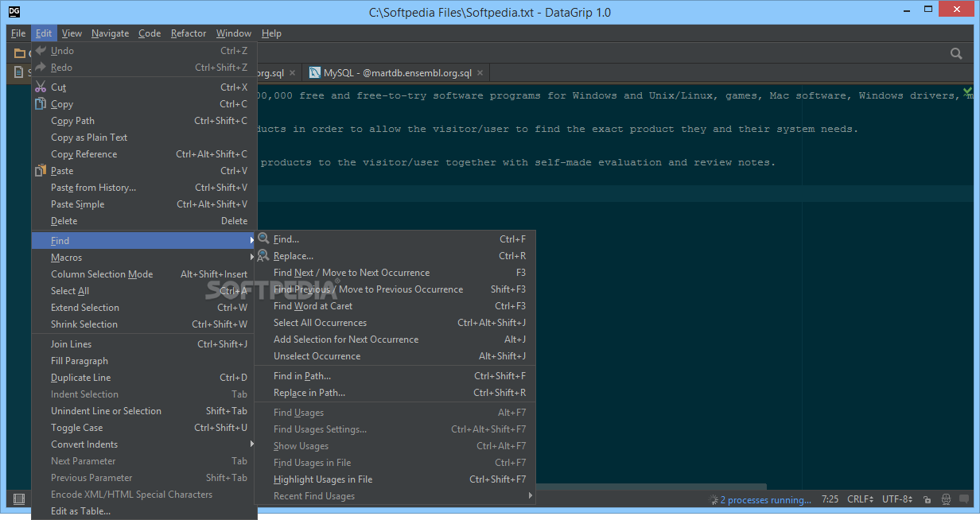Click the Undo arrow icon in Edit menu
The height and width of the screenshot is (520, 980).
tap(41, 50)
